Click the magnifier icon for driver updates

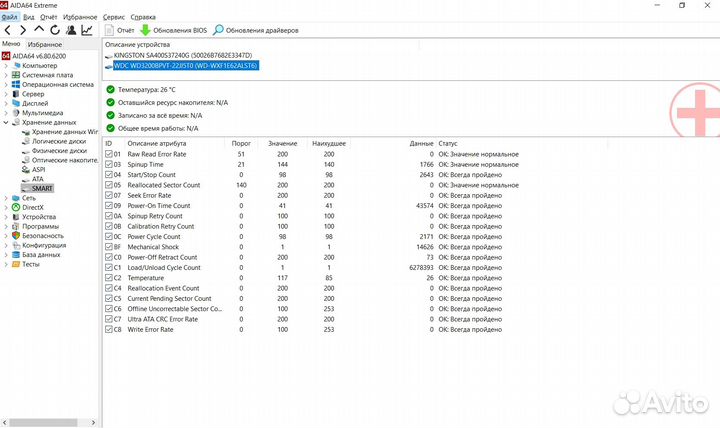click(x=218, y=30)
